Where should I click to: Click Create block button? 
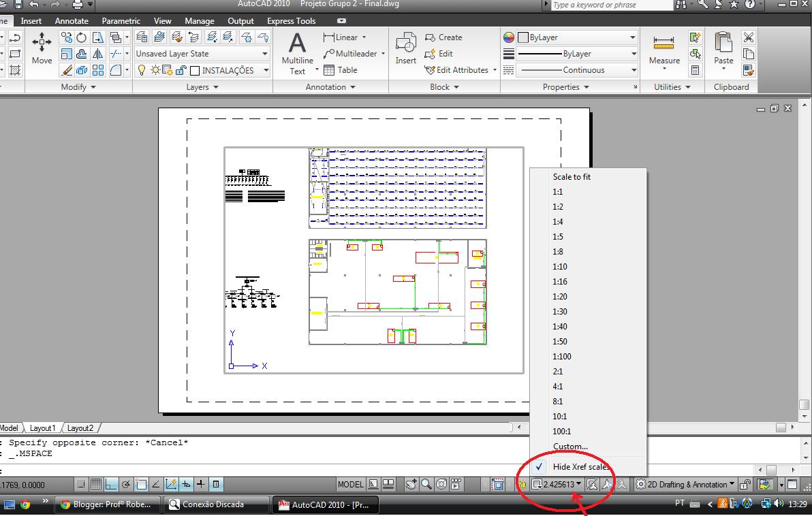point(443,37)
